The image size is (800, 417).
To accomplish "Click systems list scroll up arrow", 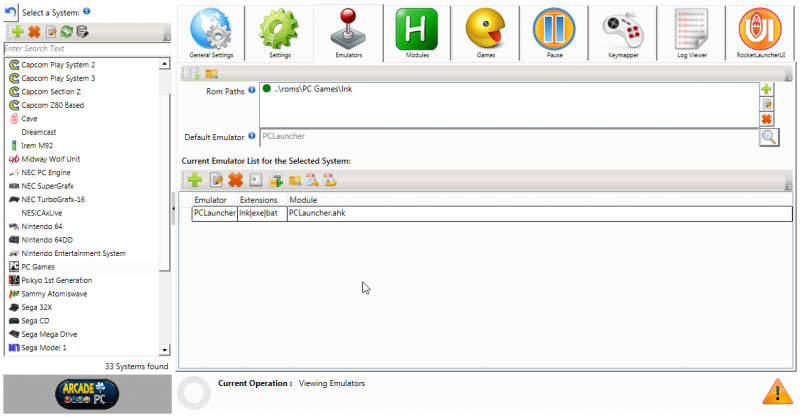I will [164, 64].
